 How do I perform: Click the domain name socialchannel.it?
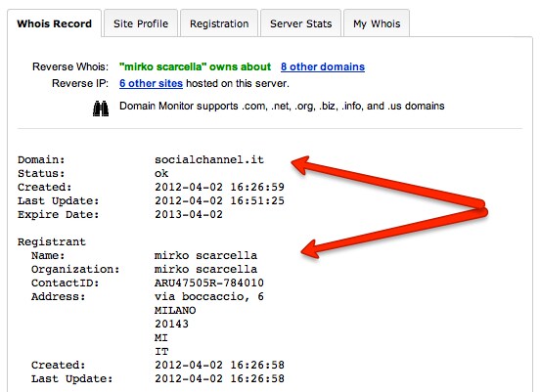(209, 159)
